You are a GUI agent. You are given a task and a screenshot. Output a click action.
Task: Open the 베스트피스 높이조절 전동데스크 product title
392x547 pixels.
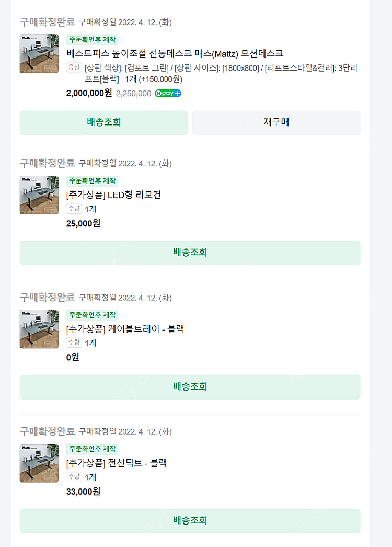pos(175,53)
